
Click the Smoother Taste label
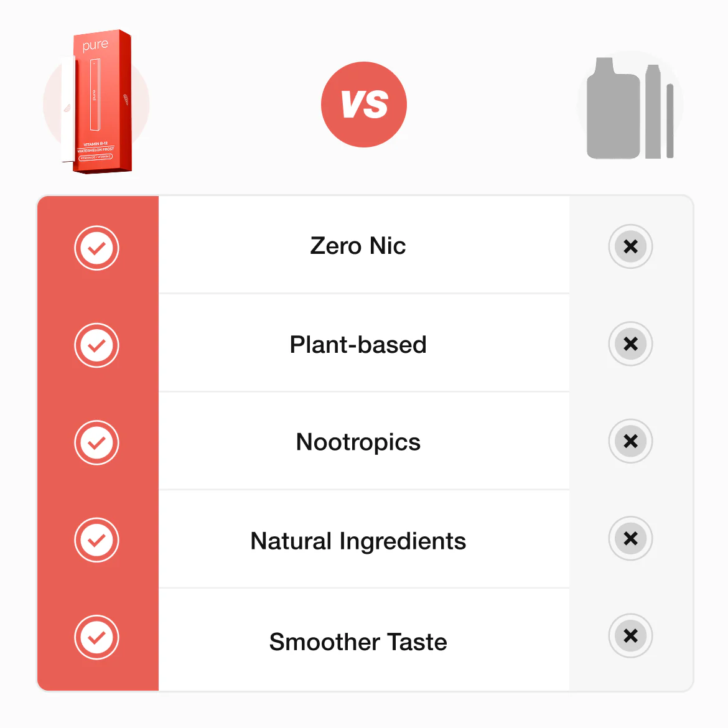tap(358, 642)
